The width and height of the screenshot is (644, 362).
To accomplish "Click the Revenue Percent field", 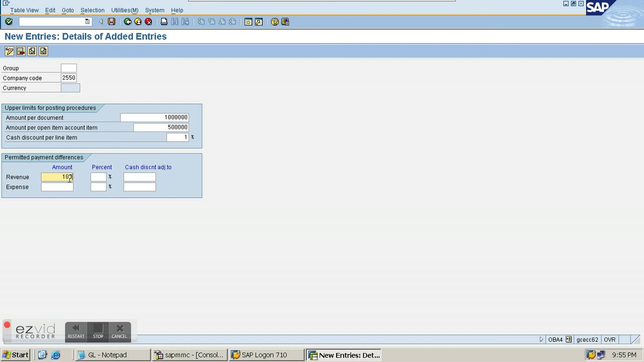I will tap(99, 177).
